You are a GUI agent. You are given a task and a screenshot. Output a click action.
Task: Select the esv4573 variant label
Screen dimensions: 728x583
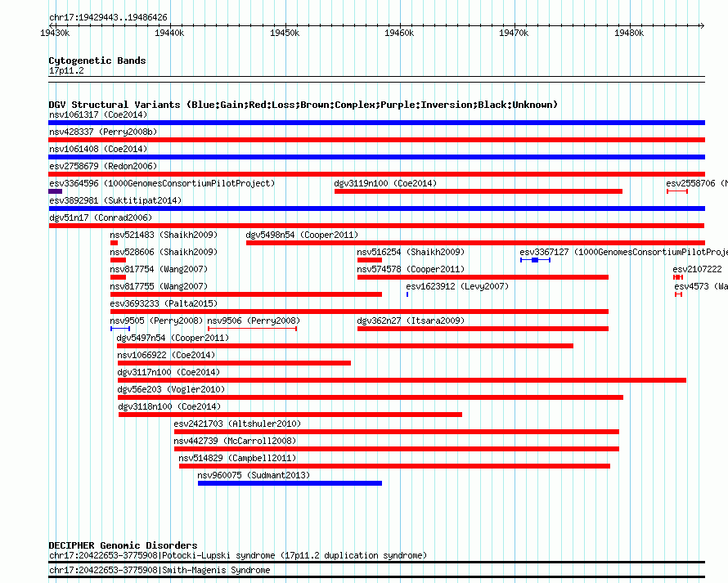[x=701, y=286]
